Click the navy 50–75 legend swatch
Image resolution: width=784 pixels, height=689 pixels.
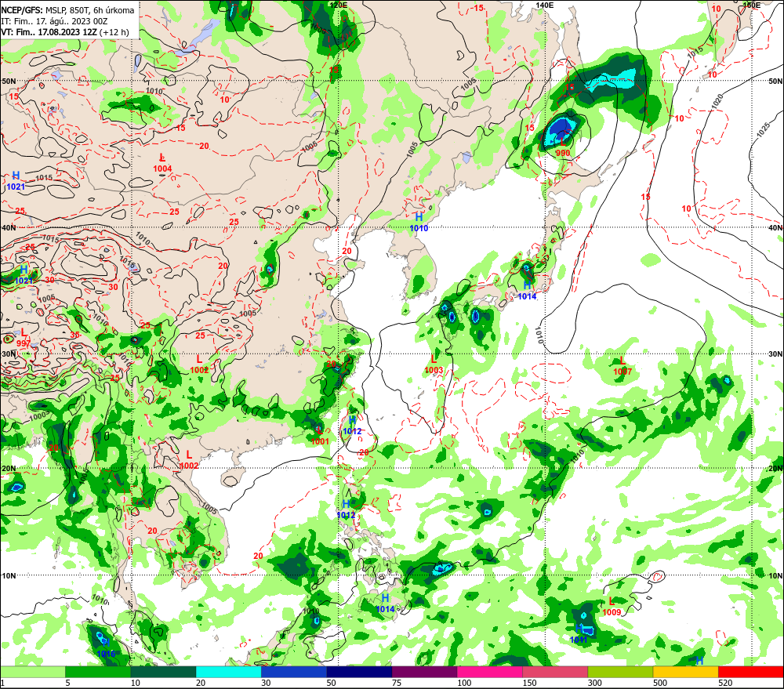click(359, 672)
